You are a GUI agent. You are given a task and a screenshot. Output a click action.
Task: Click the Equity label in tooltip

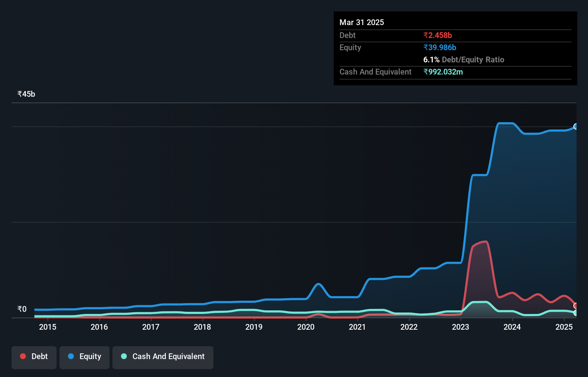[x=350, y=48]
